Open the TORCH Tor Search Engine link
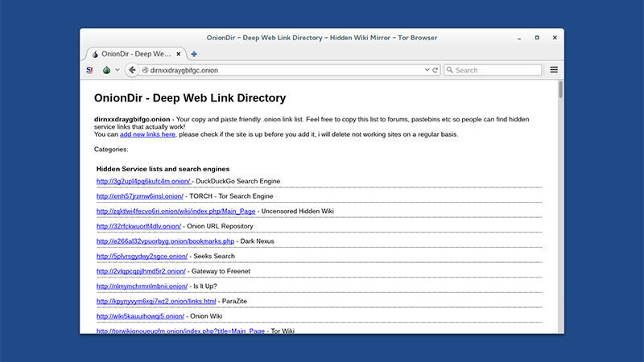 tap(141, 196)
